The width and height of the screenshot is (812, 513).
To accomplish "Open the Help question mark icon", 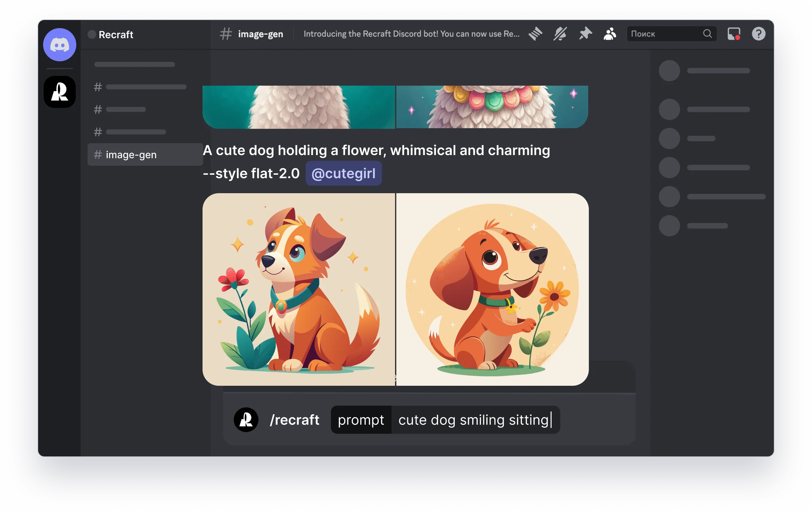I will coord(758,34).
